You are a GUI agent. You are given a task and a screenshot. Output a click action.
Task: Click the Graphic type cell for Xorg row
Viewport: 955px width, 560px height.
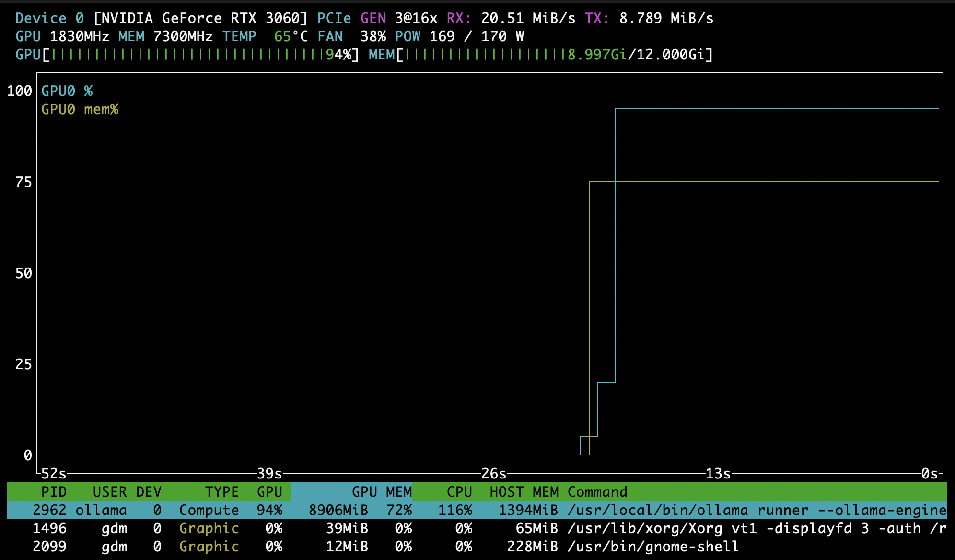pyautogui.click(x=209, y=528)
